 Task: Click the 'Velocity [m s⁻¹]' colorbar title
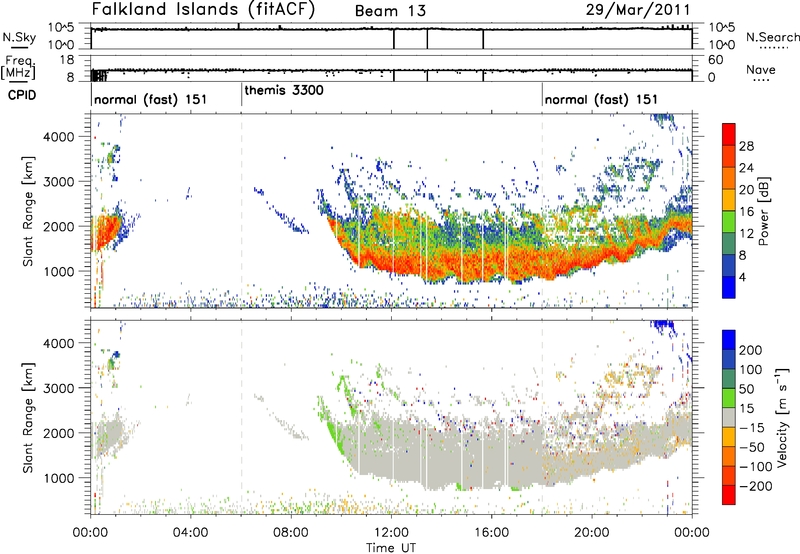782,417
